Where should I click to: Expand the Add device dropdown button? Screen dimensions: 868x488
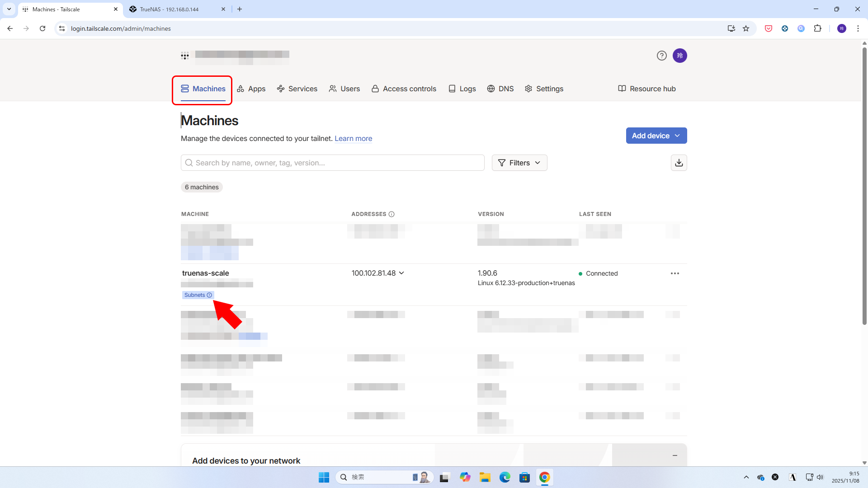coord(656,136)
